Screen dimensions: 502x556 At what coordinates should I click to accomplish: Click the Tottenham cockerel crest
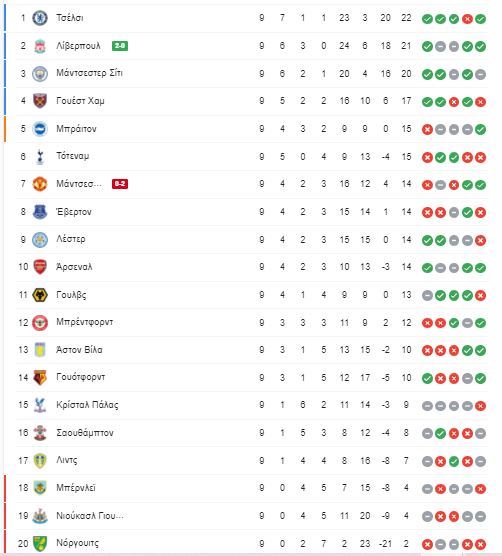[40, 156]
